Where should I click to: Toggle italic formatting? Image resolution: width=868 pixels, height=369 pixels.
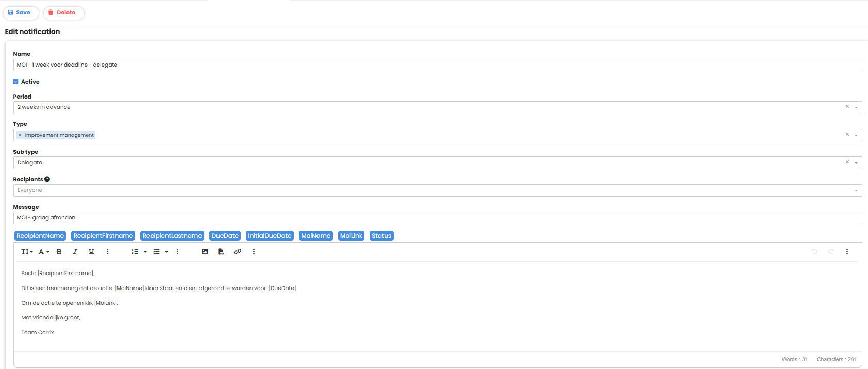point(75,252)
